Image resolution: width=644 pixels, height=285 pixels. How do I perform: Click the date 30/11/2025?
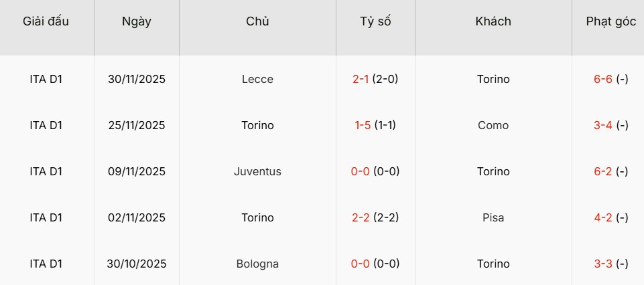tap(137, 79)
